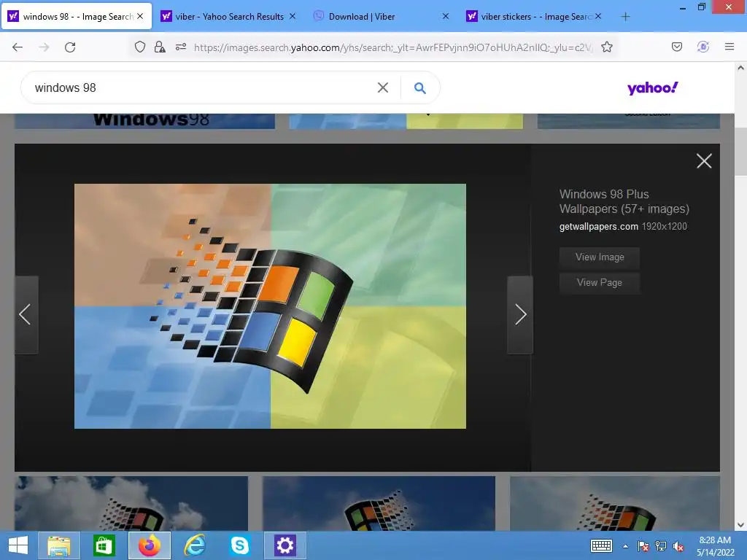
Task: Open the Firefox application menu
Action: coord(729,47)
